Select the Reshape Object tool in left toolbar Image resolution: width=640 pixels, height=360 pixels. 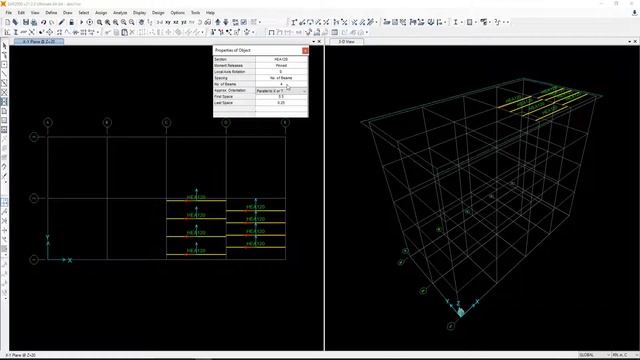[x=4, y=55]
